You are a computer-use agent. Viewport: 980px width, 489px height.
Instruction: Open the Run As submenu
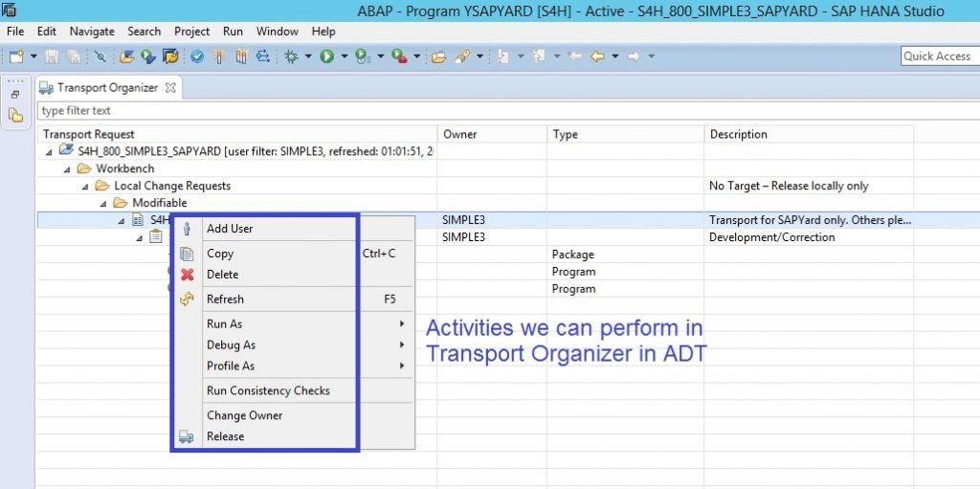[293, 323]
